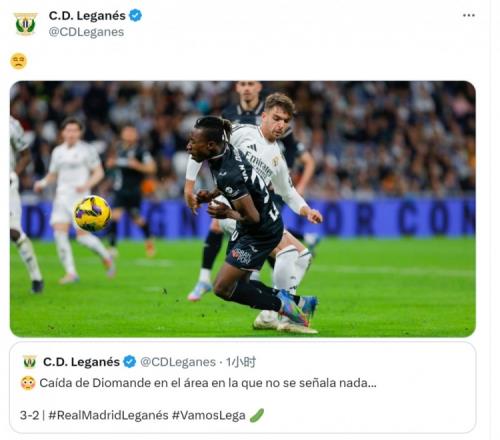Screen dimensions: 500x440
Task: Click the quoted tweet's verified checkmark
Action: coord(130,362)
